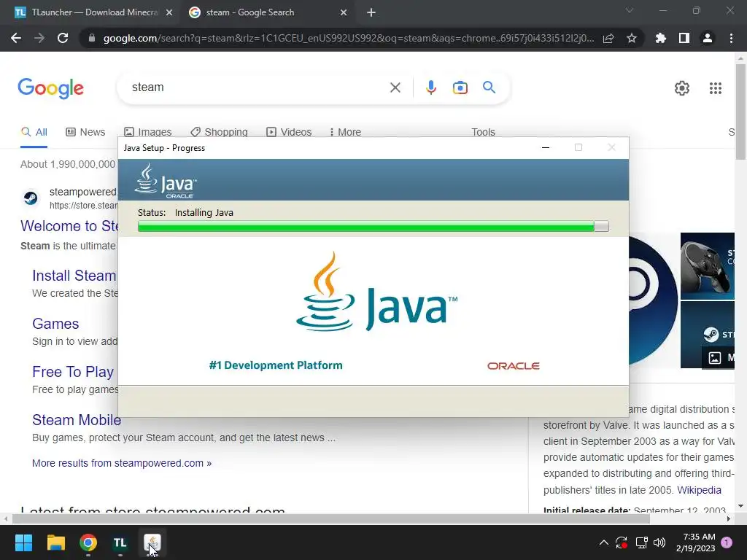
Task: Click the Steam controller thumbnail image
Action: pyautogui.click(x=707, y=265)
